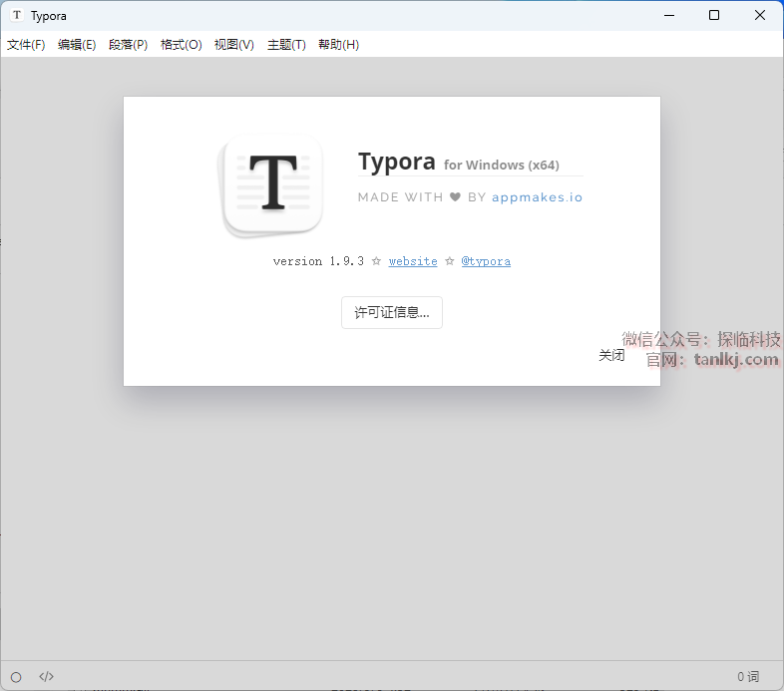Close the Typora window with the X button
The width and height of the screenshot is (784, 691).
760,15
